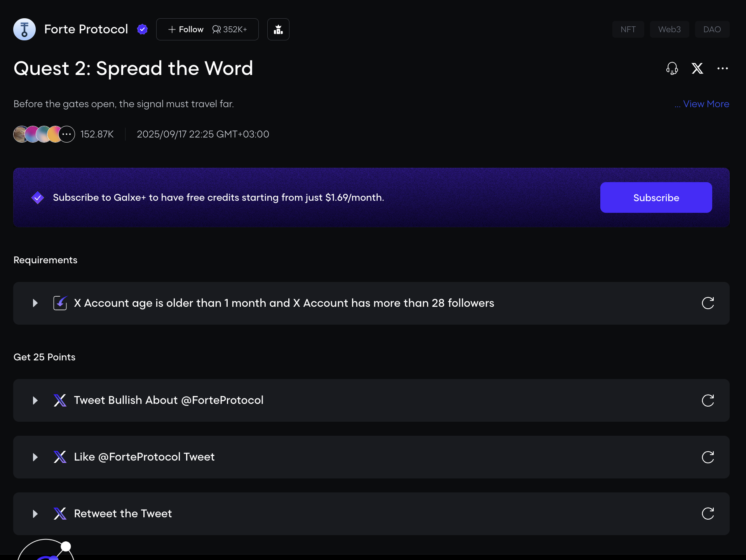Click the Subscribe to Galxe+ button
Viewport: 746px width, 560px height.
click(x=656, y=198)
